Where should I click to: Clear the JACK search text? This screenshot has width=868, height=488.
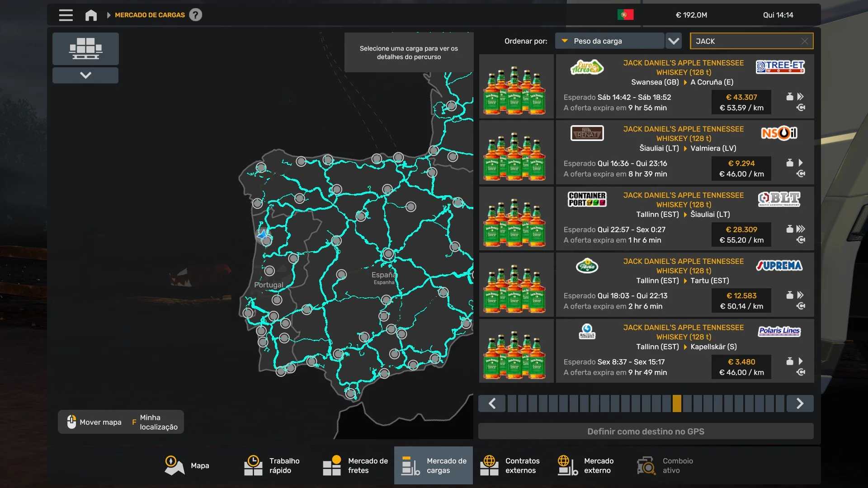click(804, 41)
